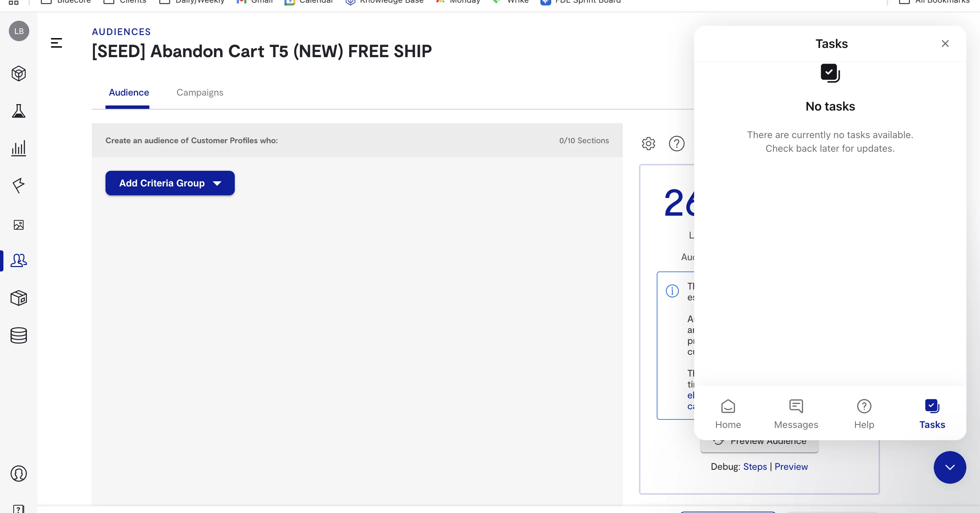Select the Audience tab
This screenshot has width=980, height=513.
point(129,93)
